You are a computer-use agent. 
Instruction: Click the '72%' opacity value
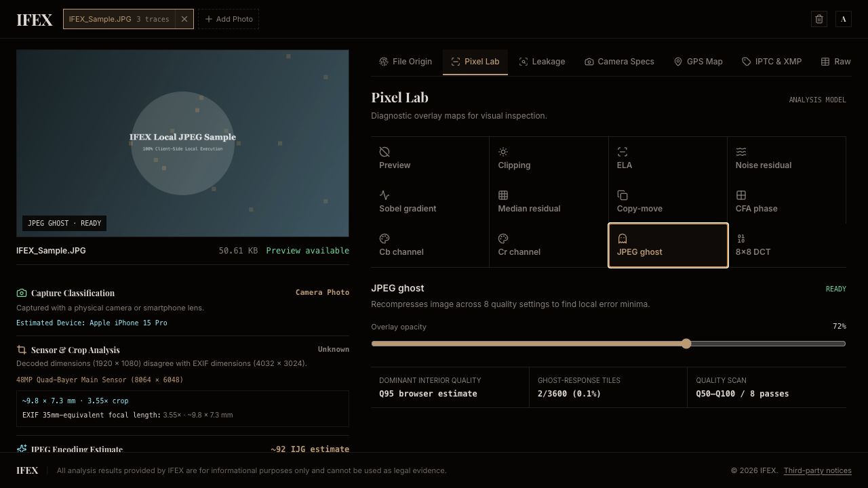coord(840,327)
